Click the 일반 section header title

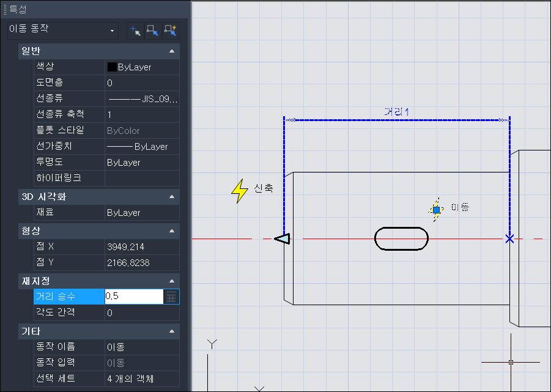(x=31, y=51)
